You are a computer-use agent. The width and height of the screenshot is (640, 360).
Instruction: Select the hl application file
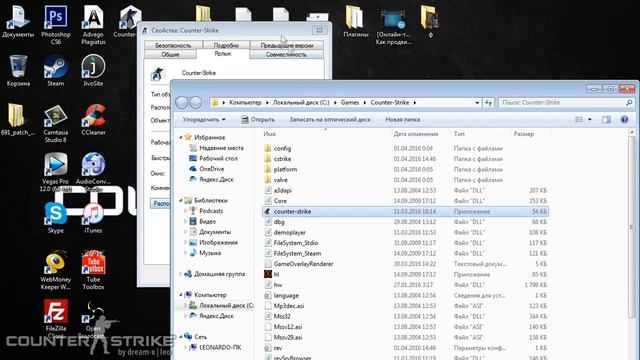[405, 274]
